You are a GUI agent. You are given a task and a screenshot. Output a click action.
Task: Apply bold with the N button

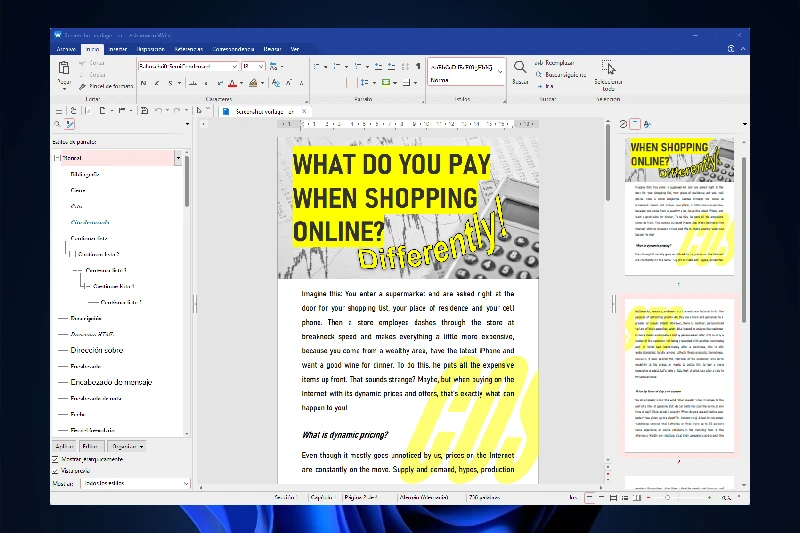tap(143, 83)
